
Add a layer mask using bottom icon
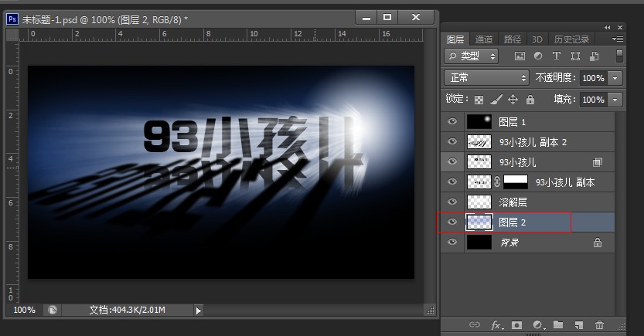click(516, 325)
